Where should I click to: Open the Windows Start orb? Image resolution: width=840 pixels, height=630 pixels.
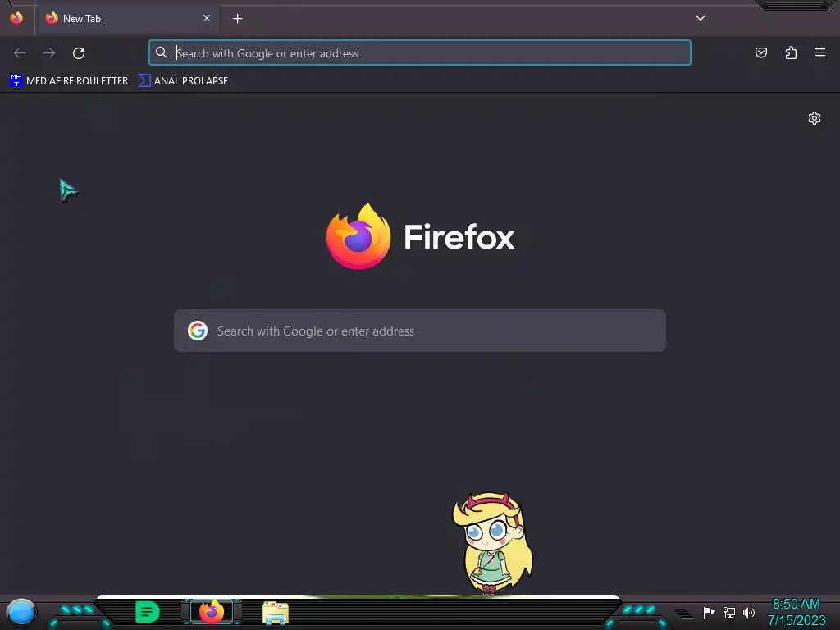21,612
